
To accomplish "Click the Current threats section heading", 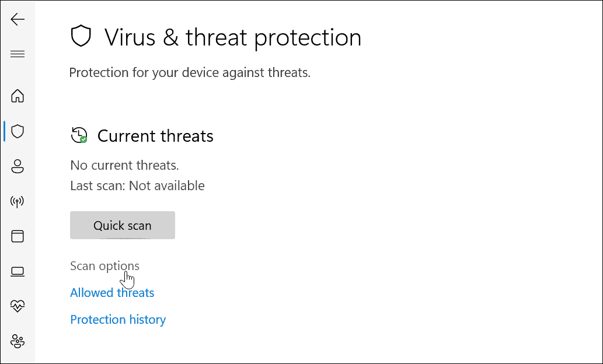I will [155, 136].
